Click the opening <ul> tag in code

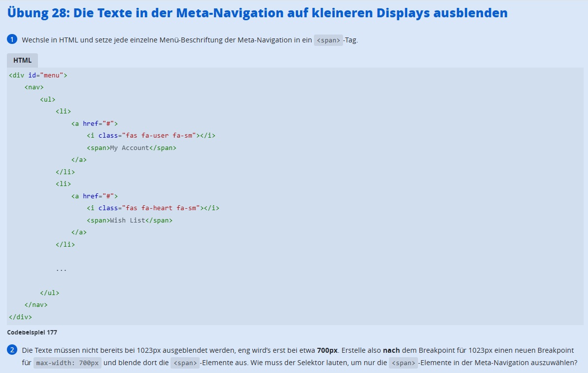48,99
